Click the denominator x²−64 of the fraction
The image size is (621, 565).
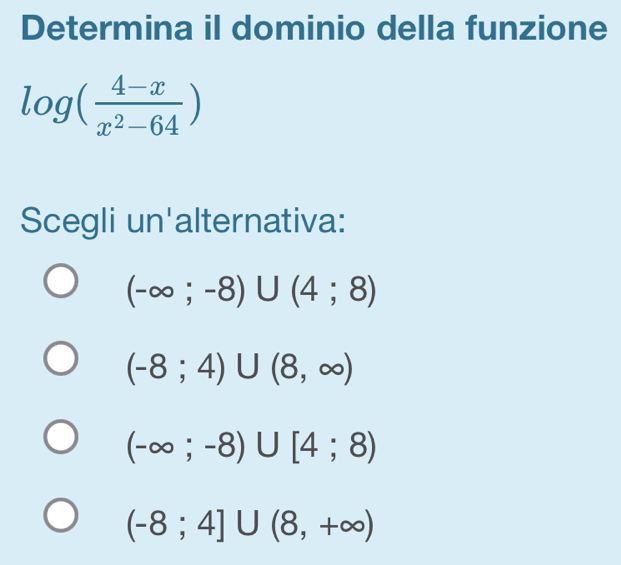click(138, 124)
